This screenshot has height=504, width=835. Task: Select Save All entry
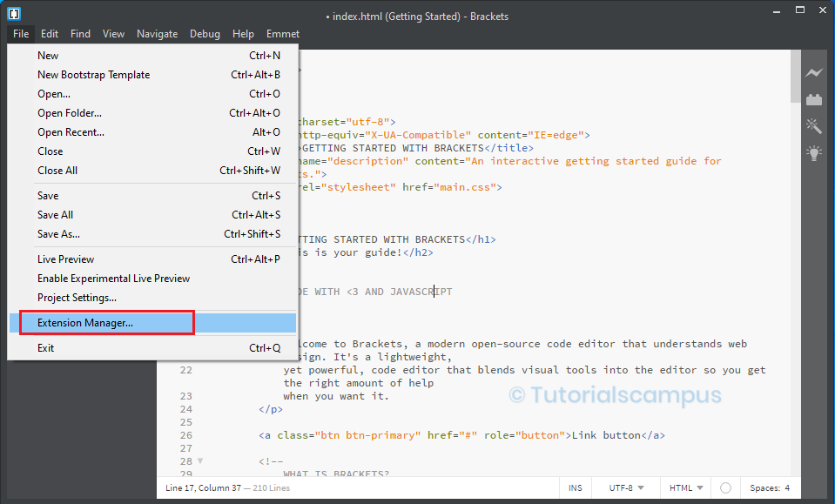pos(153,214)
